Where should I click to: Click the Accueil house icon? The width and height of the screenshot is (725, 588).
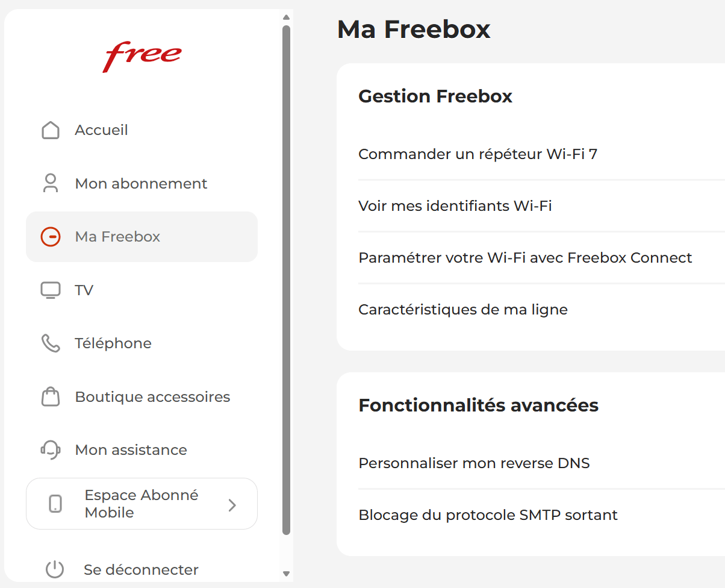coord(51,130)
